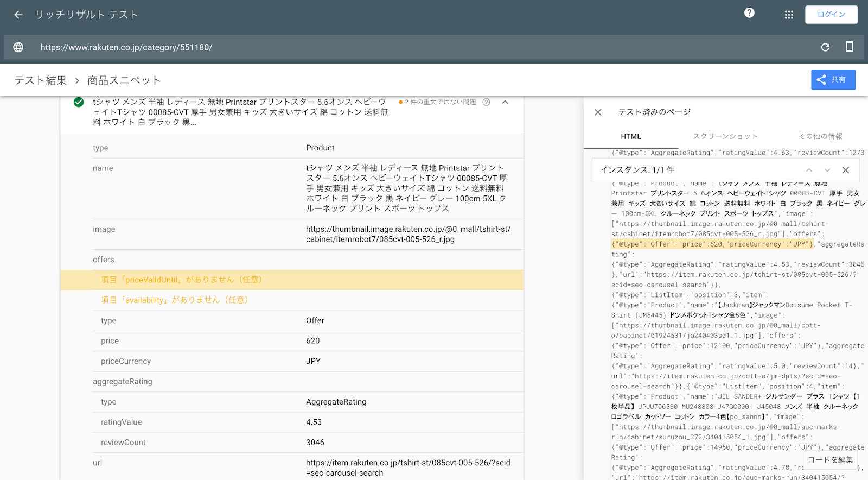
Task: Switch to the スクリーンショット tab
Action: pyautogui.click(x=725, y=136)
